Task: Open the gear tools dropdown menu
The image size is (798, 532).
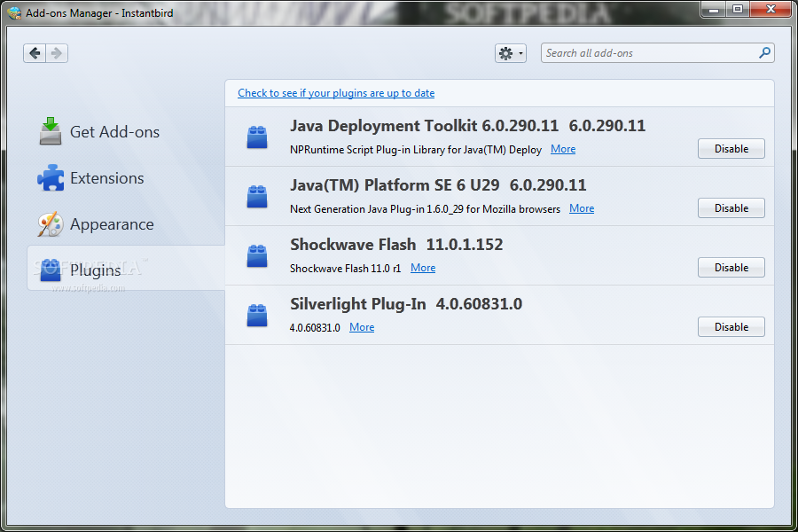Action: 511,53
